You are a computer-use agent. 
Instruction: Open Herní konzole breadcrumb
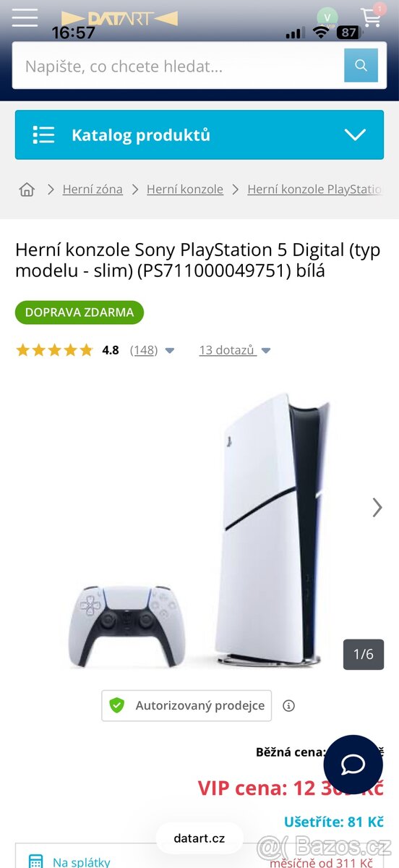(185, 189)
